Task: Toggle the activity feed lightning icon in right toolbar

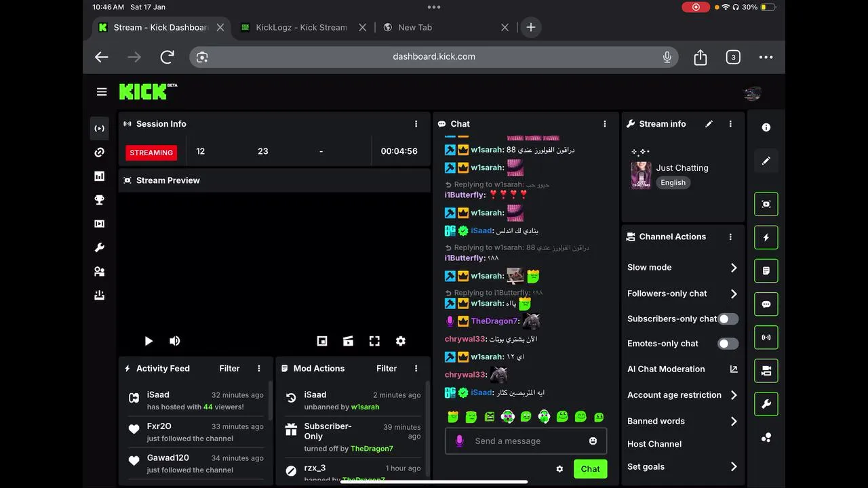Action: [766, 238]
